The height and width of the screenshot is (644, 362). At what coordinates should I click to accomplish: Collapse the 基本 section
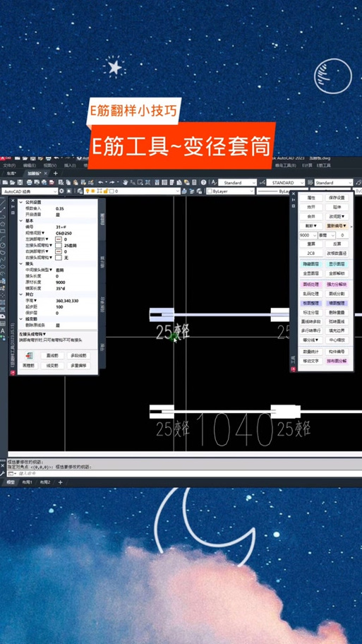click(x=21, y=220)
